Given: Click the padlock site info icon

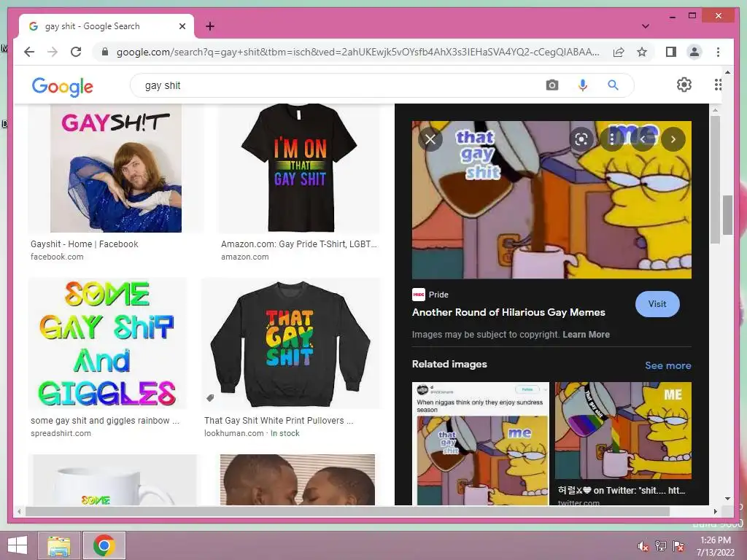Looking at the screenshot, I should [x=105, y=52].
